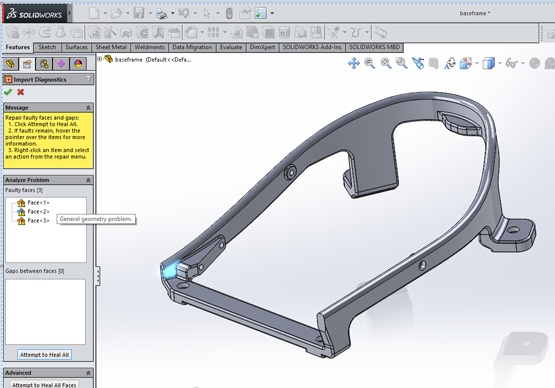Expand SOLIDWORKS logo menu arrow
The width and height of the screenshot is (555, 388).
[x=70, y=13]
